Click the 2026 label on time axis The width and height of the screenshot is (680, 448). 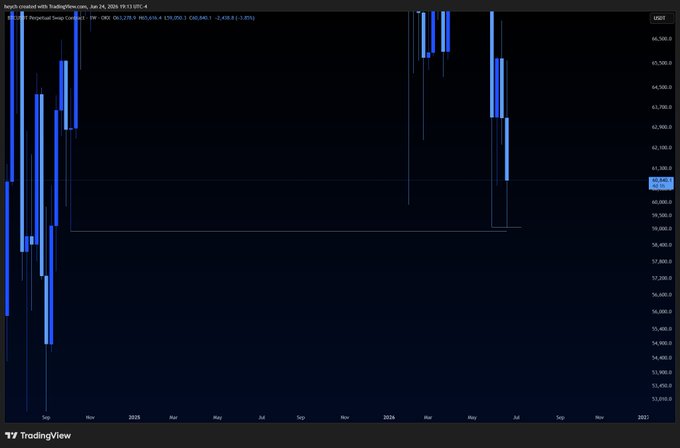pyautogui.click(x=389, y=418)
